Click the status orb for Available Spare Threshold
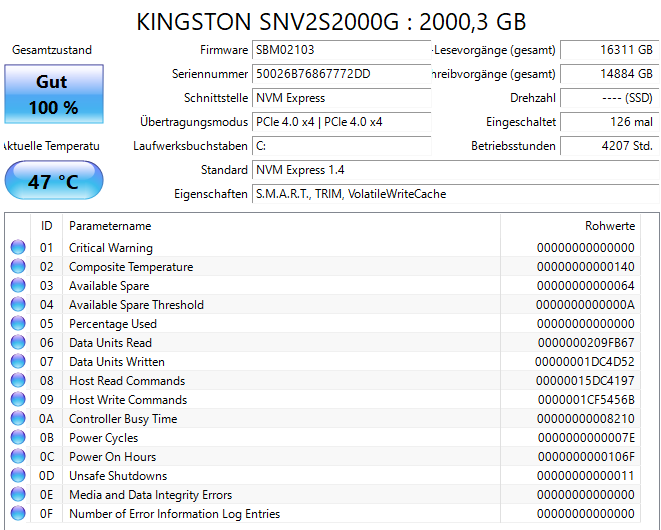The width and height of the screenshot is (661, 530). pyautogui.click(x=18, y=304)
